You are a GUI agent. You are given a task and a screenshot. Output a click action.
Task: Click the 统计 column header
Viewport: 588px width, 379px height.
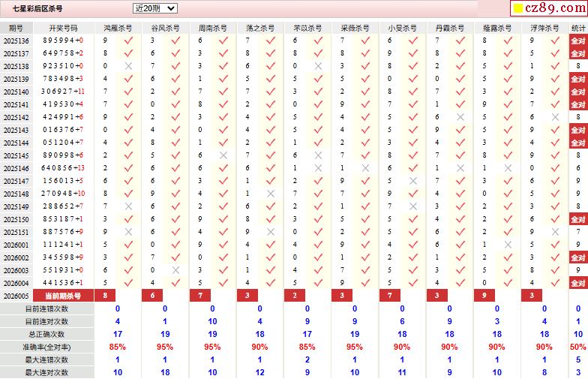[x=577, y=28]
